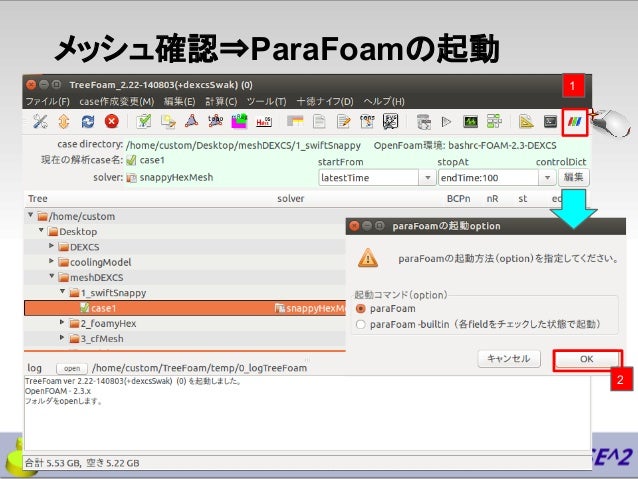Viewport: 638px width, 479px height.
Task: Click the copy-folder toolbar icon
Action: click(x=168, y=121)
